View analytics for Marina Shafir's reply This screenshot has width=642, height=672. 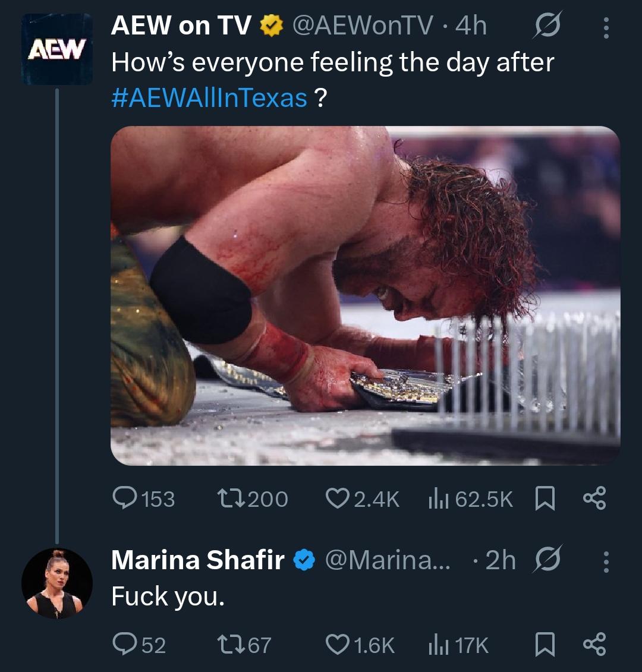pyautogui.click(x=436, y=644)
